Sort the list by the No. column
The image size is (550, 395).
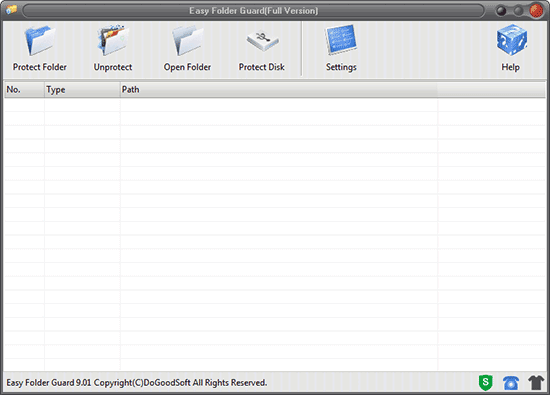24,90
